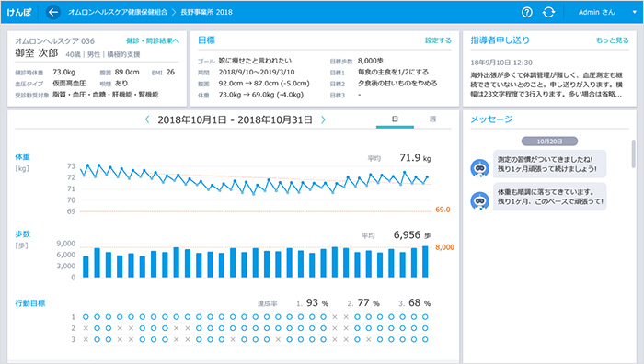Click the refresh sync icon
Image resolution: width=644 pixels, height=364 pixels.
548,12
